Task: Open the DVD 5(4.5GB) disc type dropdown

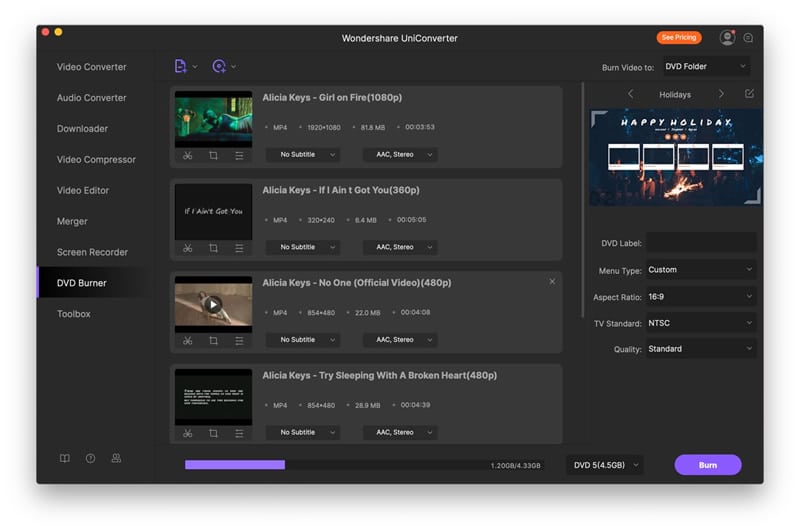Action: click(605, 465)
